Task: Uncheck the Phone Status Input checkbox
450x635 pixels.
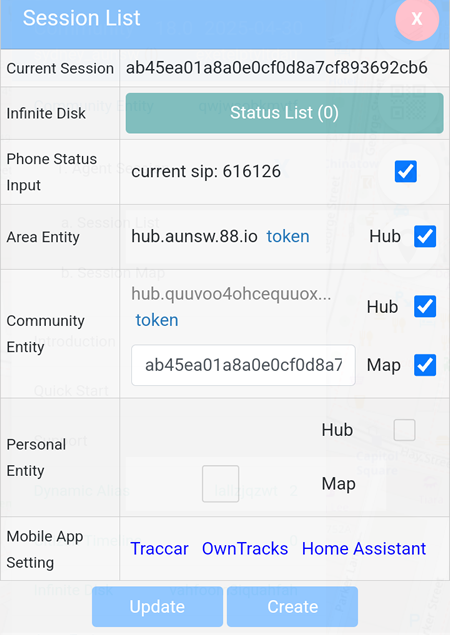Action: [x=405, y=171]
